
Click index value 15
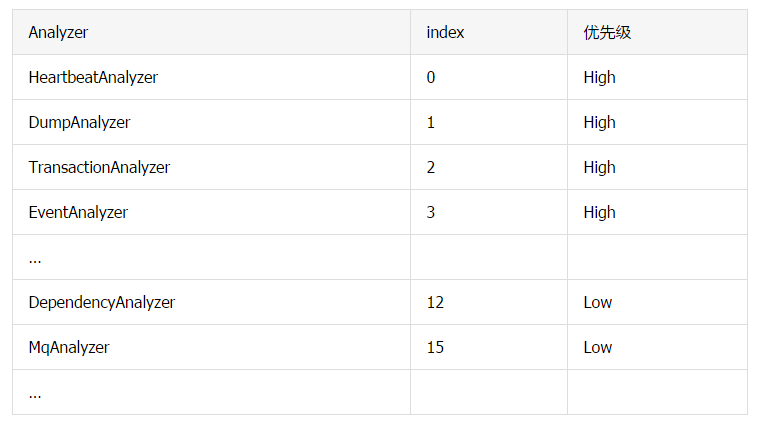[x=435, y=347]
